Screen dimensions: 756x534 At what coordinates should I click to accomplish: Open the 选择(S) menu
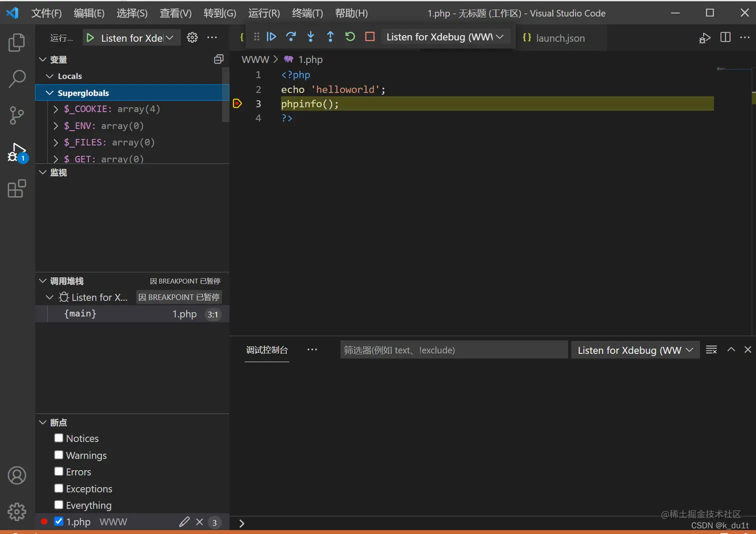click(132, 13)
